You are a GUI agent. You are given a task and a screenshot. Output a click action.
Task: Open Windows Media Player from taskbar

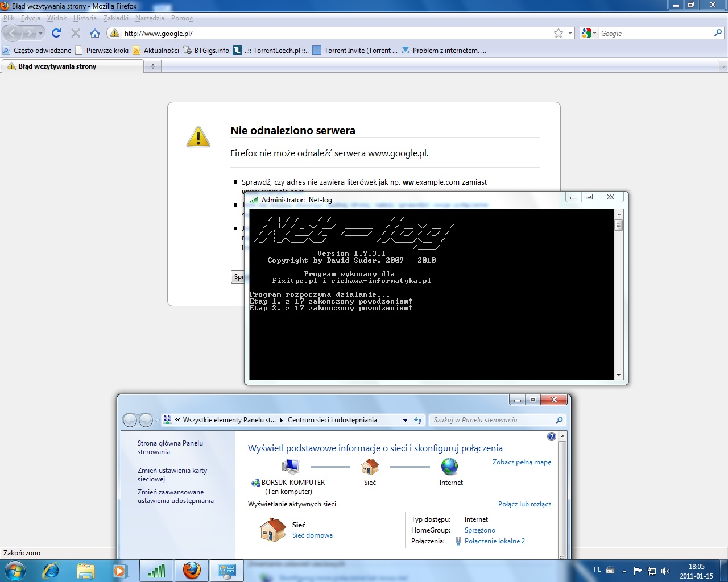click(x=120, y=571)
